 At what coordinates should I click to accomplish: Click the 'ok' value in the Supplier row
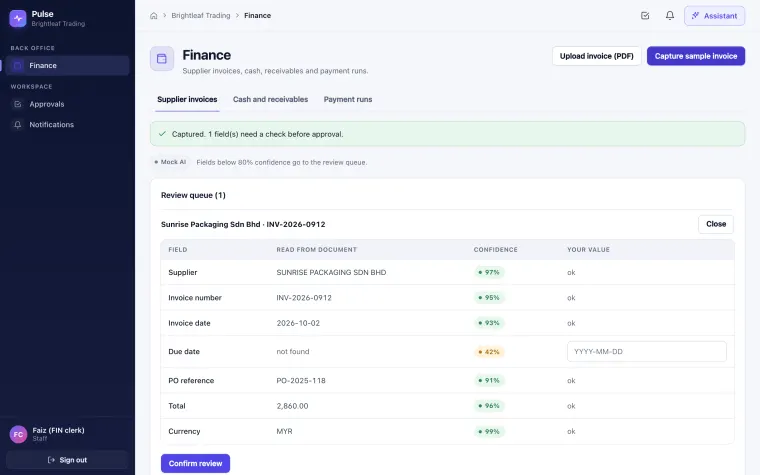[571, 272]
